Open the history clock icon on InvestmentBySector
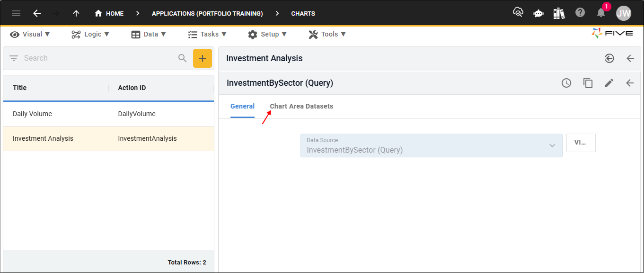The image size is (644, 273). (x=566, y=83)
